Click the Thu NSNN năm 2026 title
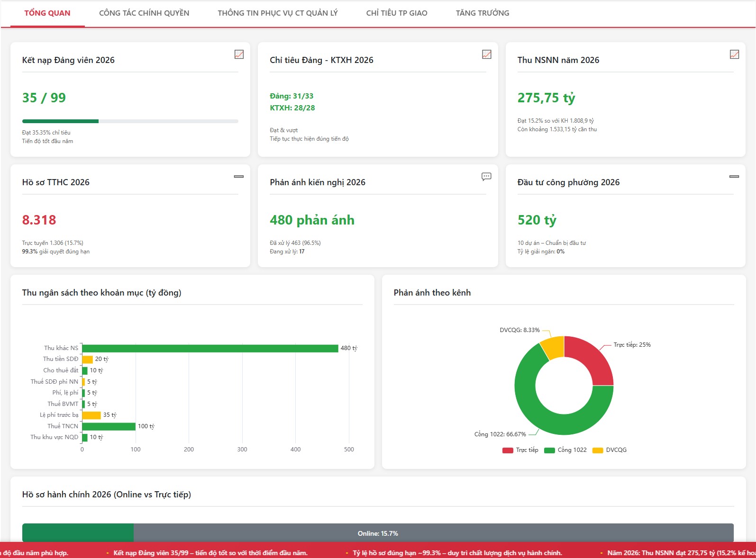Image resolution: width=756 pixels, height=558 pixels. (x=558, y=60)
